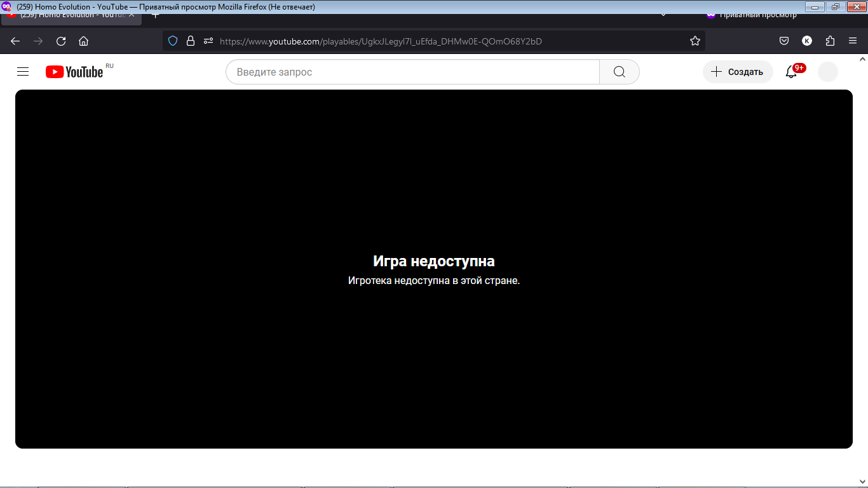Open the Save to Pocket button
The width and height of the screenshot is (868, 488).
coord(784,41)
